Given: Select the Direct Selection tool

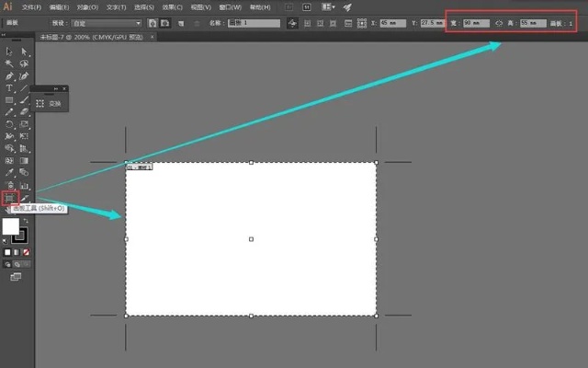Looking at the screenshot, I should point(24,52).
